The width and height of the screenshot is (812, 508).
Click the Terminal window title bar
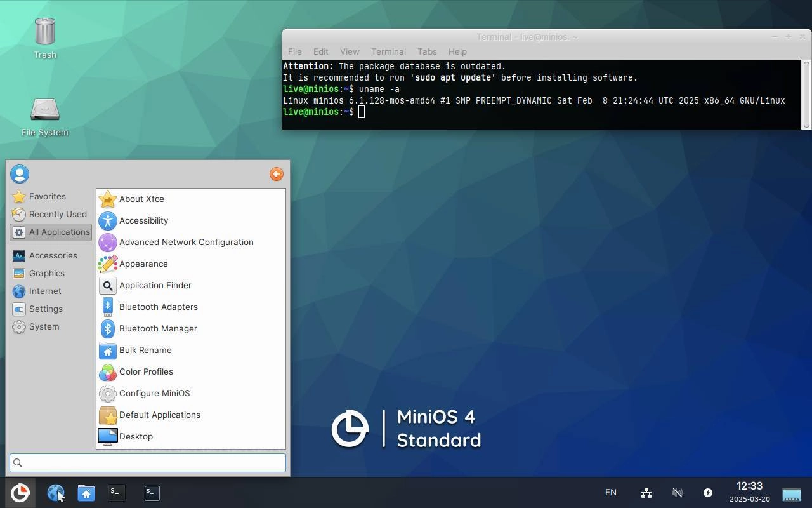pyautogui.click(x=527, y=37)
